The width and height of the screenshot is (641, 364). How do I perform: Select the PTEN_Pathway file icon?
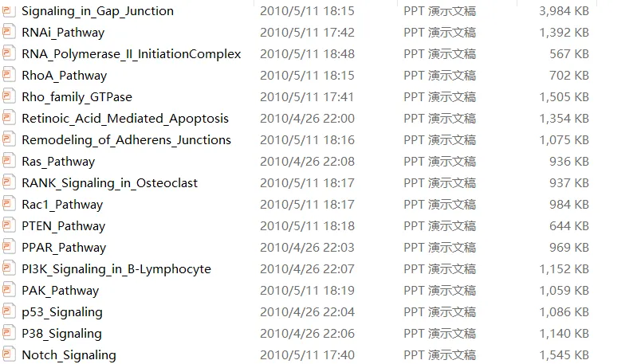tap(9, 226)
